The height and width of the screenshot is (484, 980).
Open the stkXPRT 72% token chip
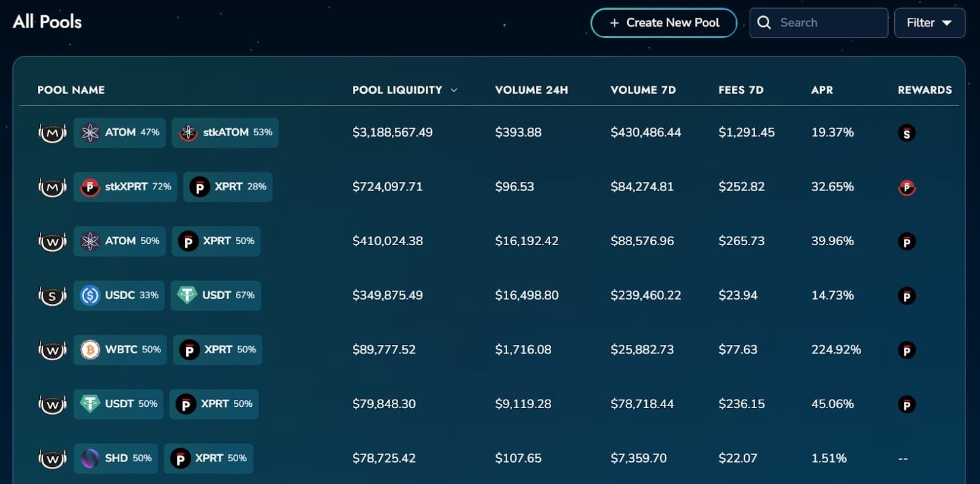126,187
